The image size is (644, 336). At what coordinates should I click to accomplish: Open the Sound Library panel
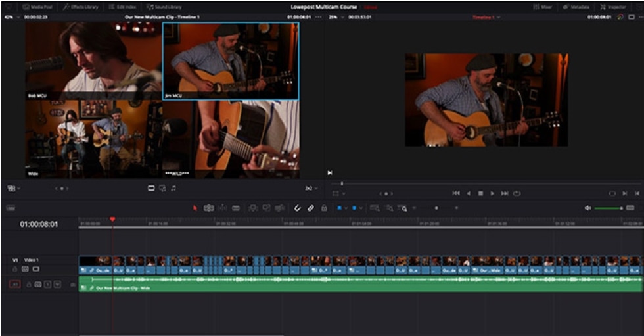(x=164, y=7)
